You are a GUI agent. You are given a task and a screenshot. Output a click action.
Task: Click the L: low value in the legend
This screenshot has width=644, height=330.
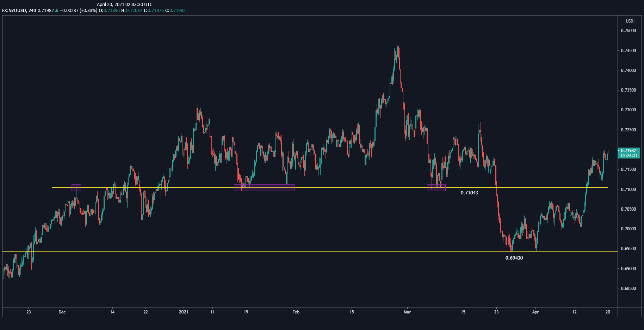pos(156,11)
